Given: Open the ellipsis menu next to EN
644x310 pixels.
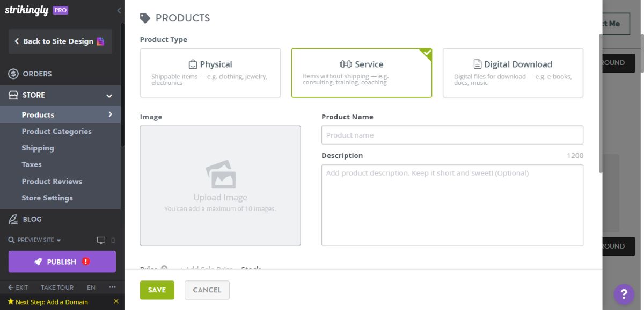Looking at the screenshot, I should pyautogui.click(x=112, y=287).
